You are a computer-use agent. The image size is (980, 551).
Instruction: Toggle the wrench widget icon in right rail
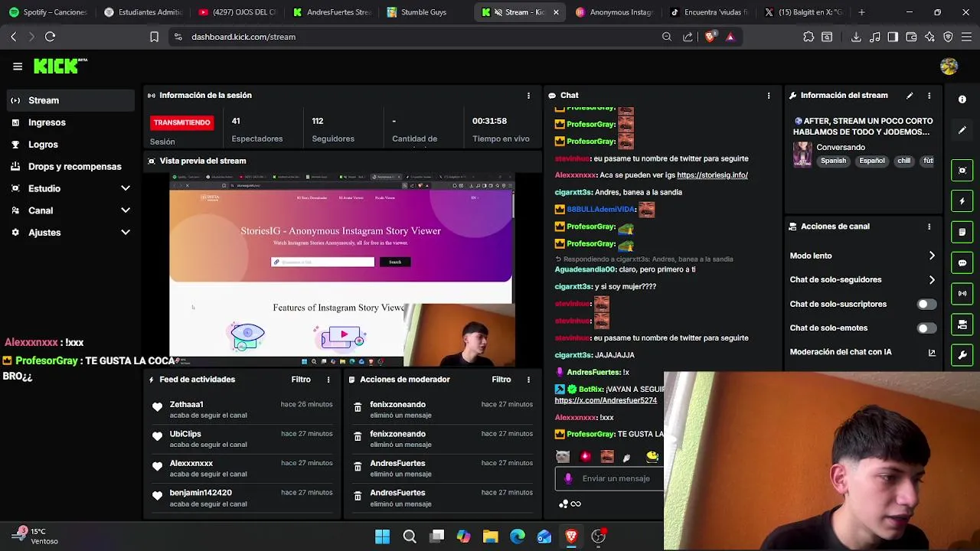(962, 356)
